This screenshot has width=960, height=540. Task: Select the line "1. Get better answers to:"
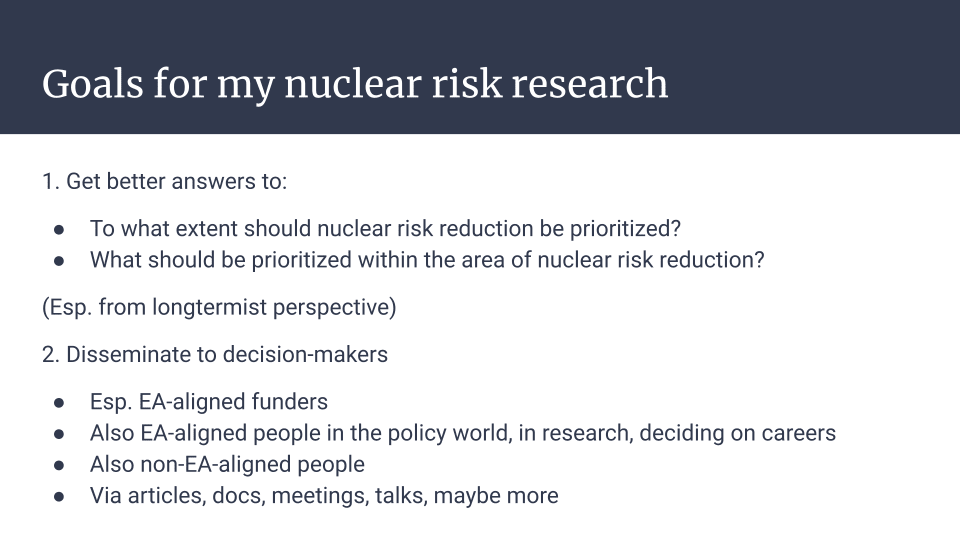pyautogui.click(x=164, y=182)
